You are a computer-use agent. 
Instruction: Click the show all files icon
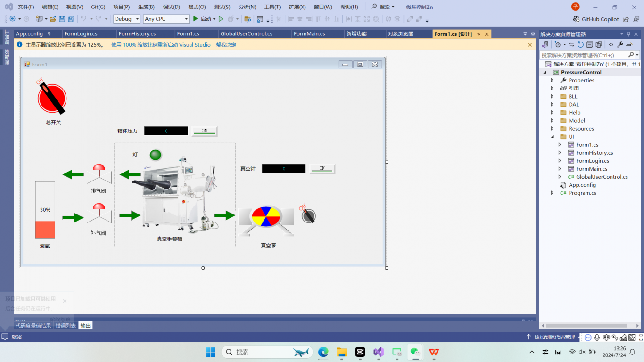point(599,44)
